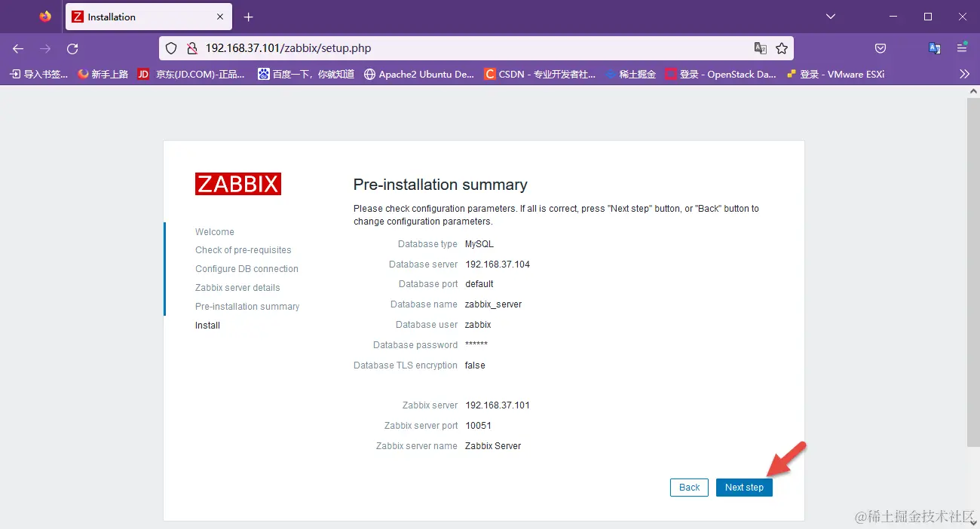Click the MySQL database type value
Image resolution: width=980 pixels, height=529 pixels.
pyautogui.click(x=479, y=244)
